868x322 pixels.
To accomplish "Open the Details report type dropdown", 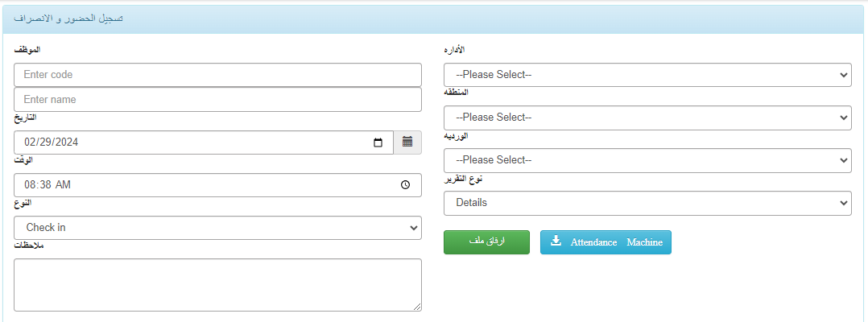I will coord(647,203).
